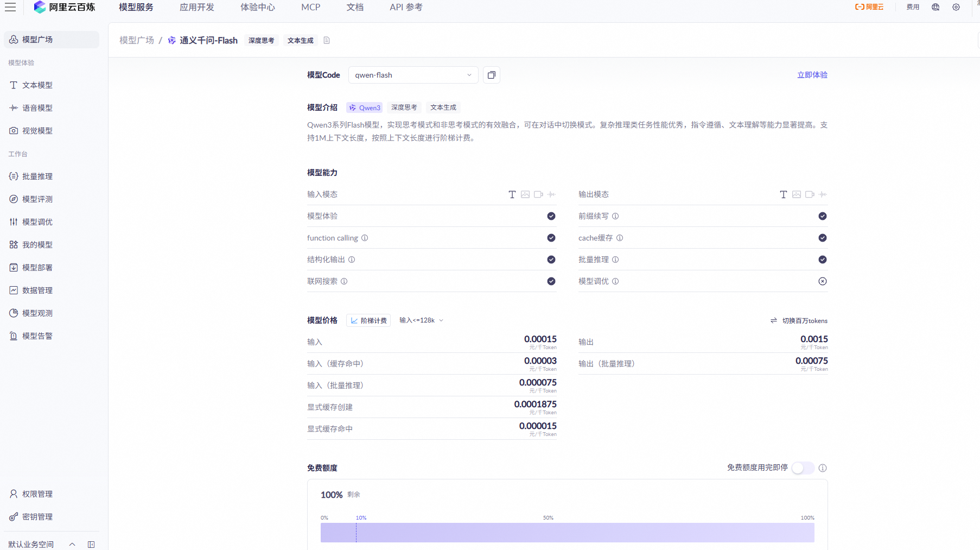This screenshot has width=980, height=550.
Task: Show info for 模型调优 capability
Action: 615,281
